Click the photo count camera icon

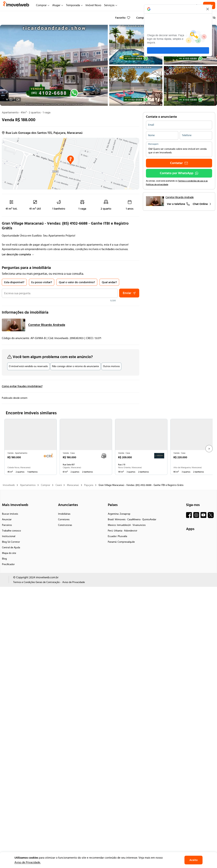(11, 99)
